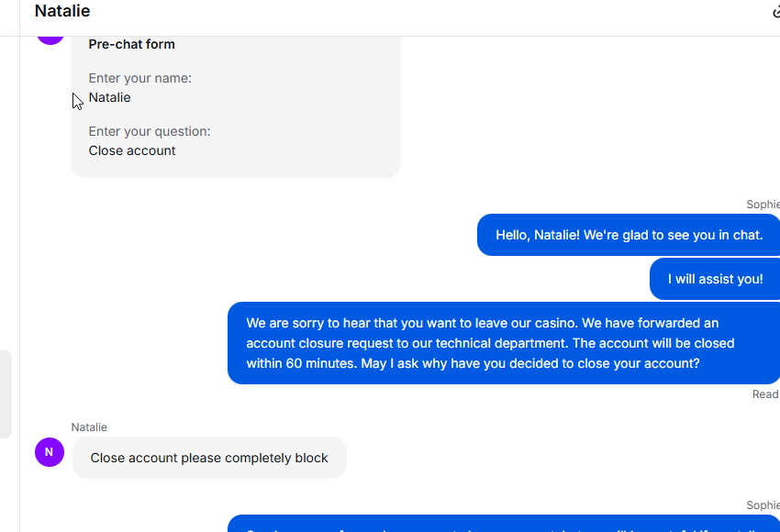Click the cut-off blue message at bottom
The height and width of the screenshot is (532, 780).
[504, 525]
